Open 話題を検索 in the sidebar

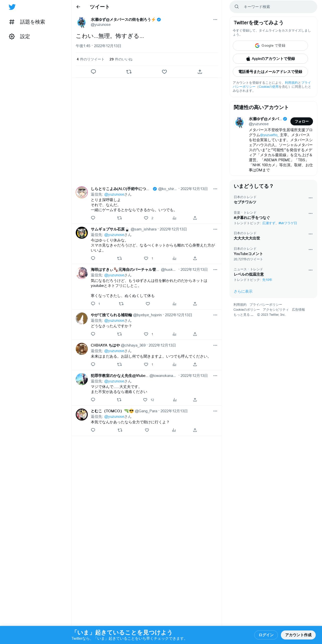pyautogui.click(x=27, y=22)
